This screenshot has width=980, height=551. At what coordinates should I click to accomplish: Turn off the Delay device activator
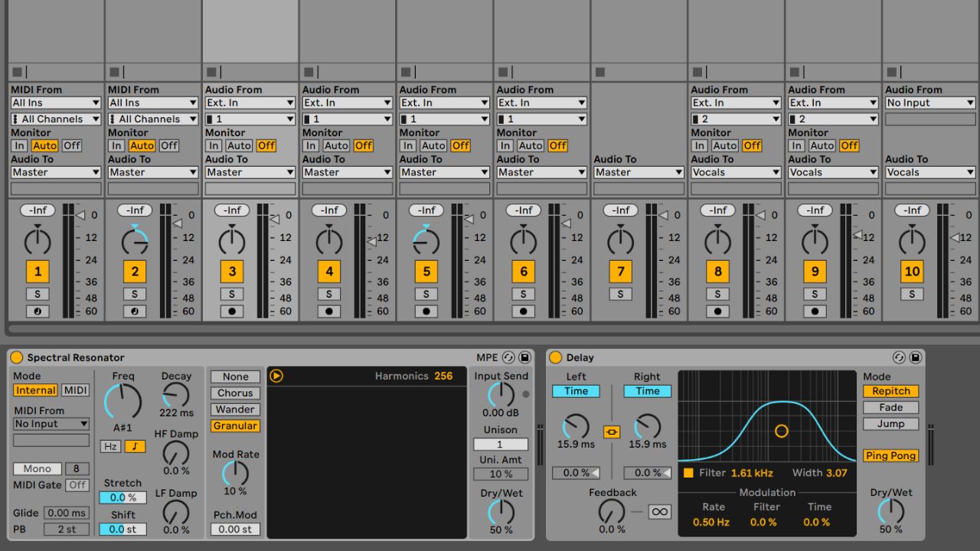(555, 357)
